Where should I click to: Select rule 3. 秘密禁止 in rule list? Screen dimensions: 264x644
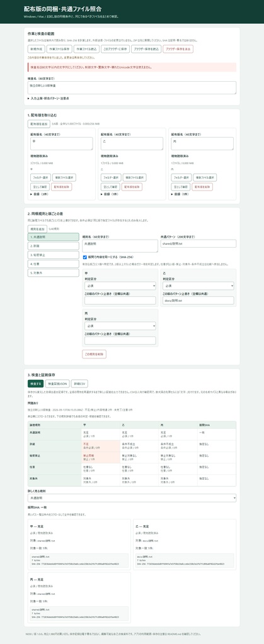coord(53,255)
